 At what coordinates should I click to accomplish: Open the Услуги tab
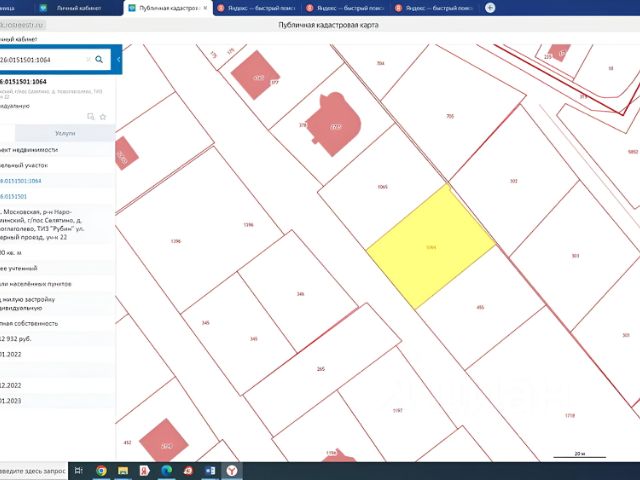click(x=65, y=133)
